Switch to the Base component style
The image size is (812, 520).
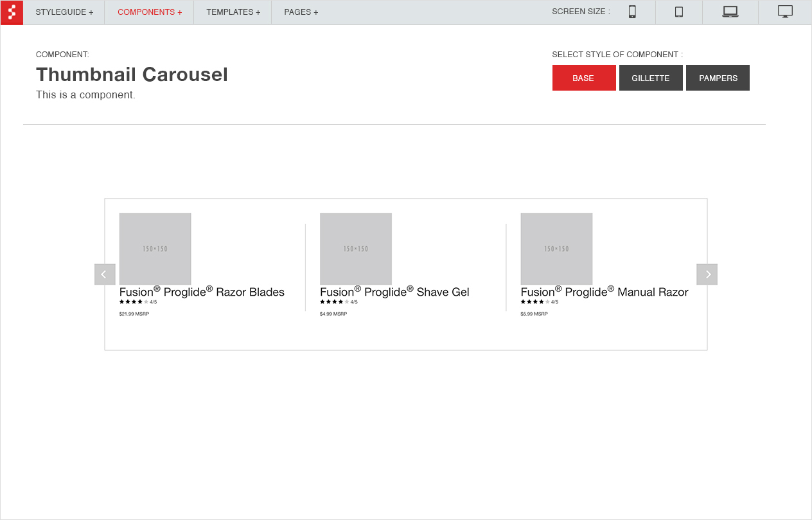click(583, 78)
